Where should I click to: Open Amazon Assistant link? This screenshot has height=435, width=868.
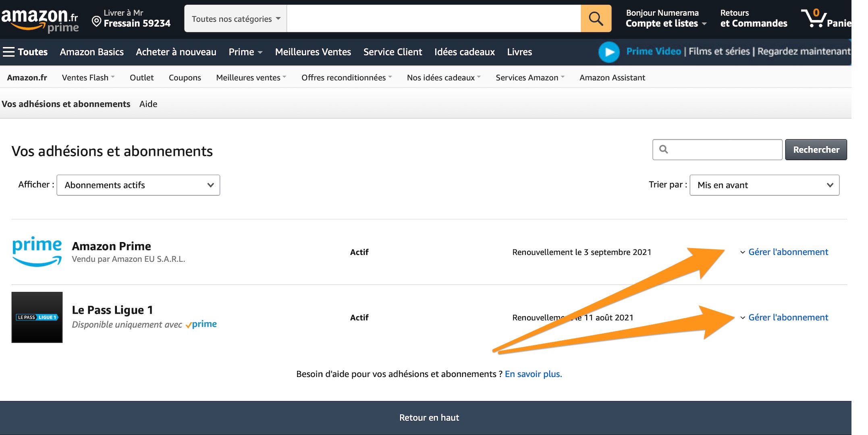612,77
